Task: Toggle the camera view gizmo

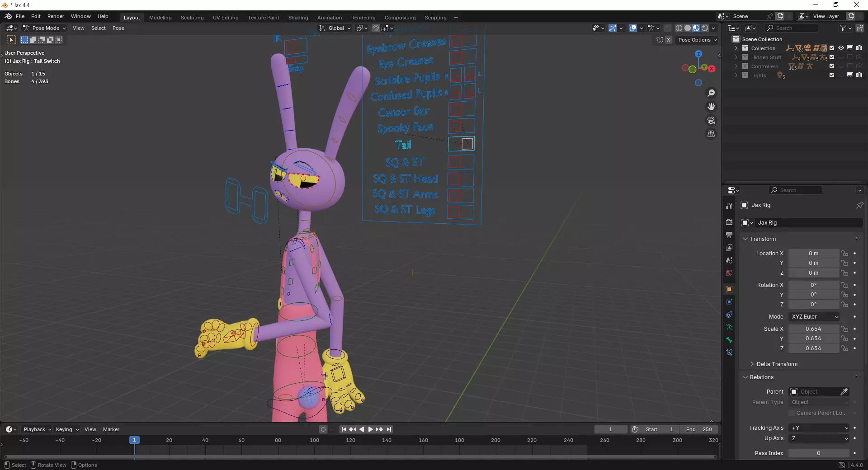Action: coord(711,120)
